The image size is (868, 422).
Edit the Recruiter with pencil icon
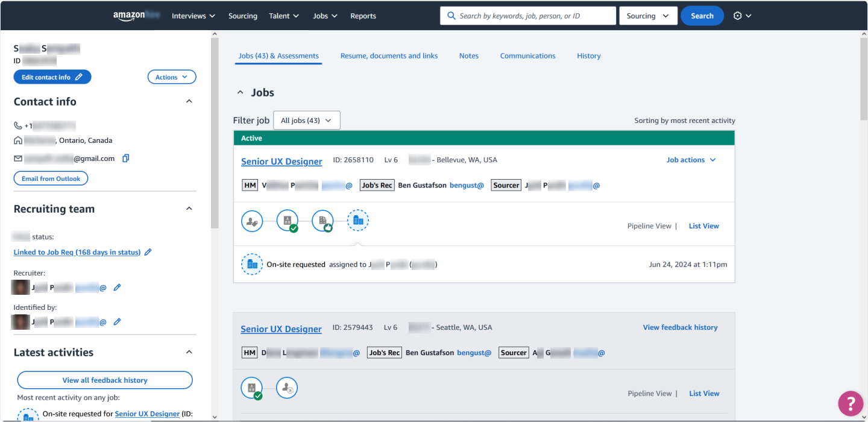pos(118,288)
